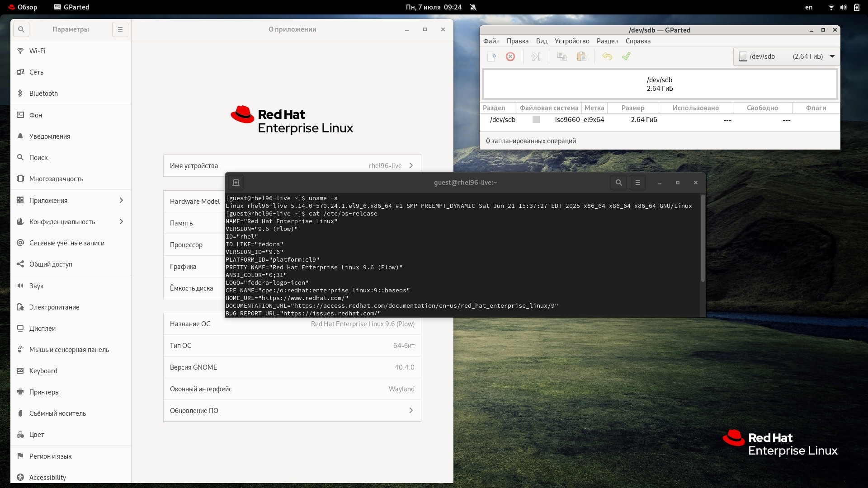Select Keyboard in Settings sidebar
This screenshot has width=868, height=488.
71,371
